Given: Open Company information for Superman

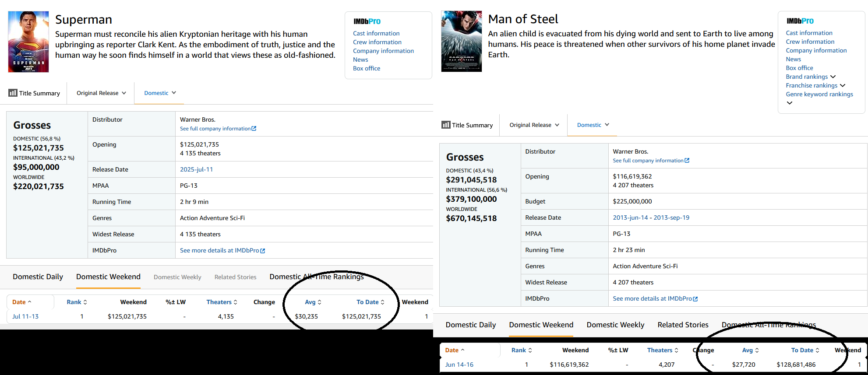Looking at the screenshot, I should coord(383,51).
